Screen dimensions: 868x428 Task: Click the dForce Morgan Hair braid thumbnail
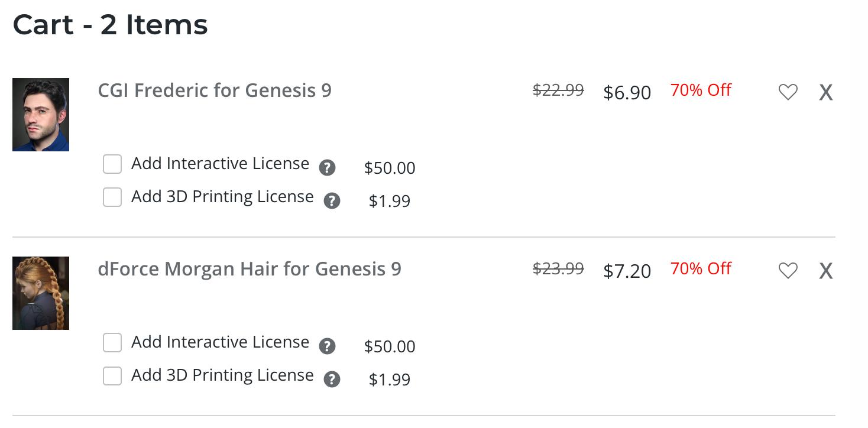[41, 293]
